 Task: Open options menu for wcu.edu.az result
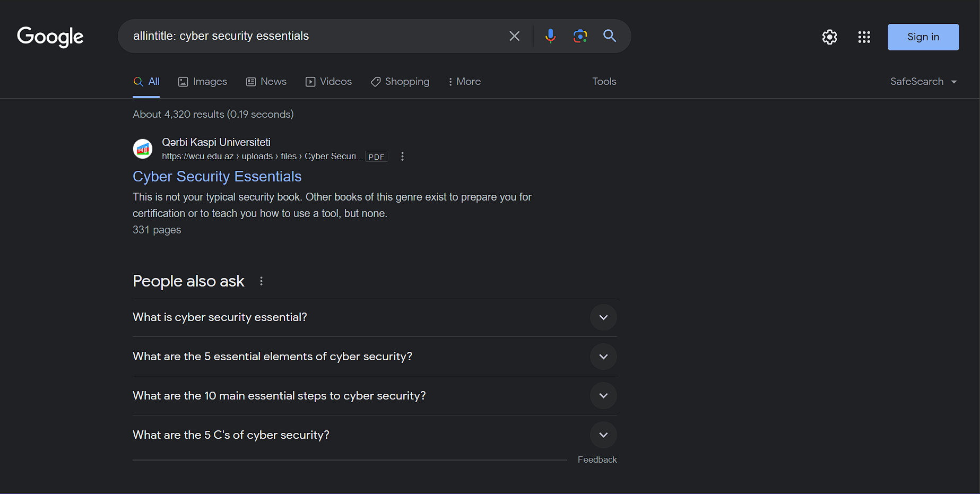[x=402, y=157]
